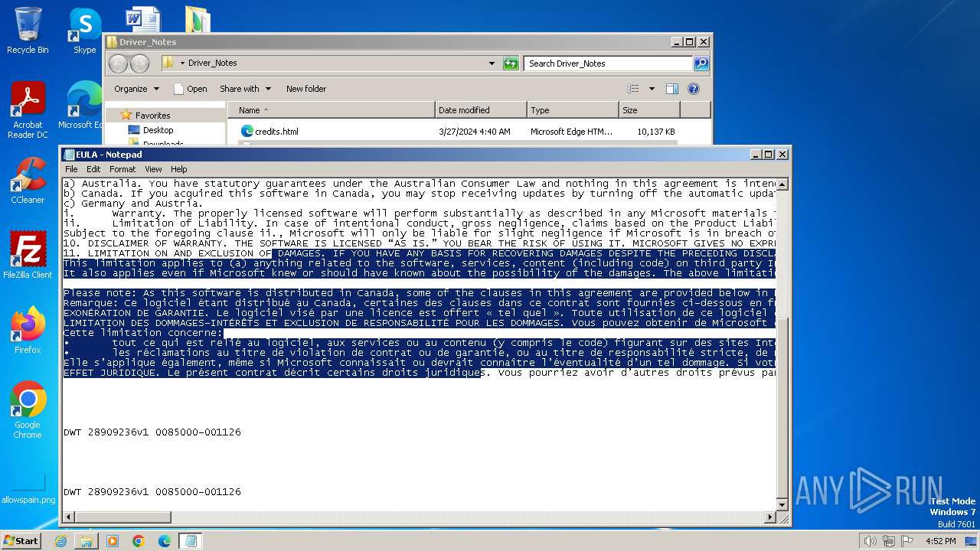This screenshot has width=980, height=551.
Task: Launch Acrobat Reader DC from desktop
Action: click(x=28, y=109)
